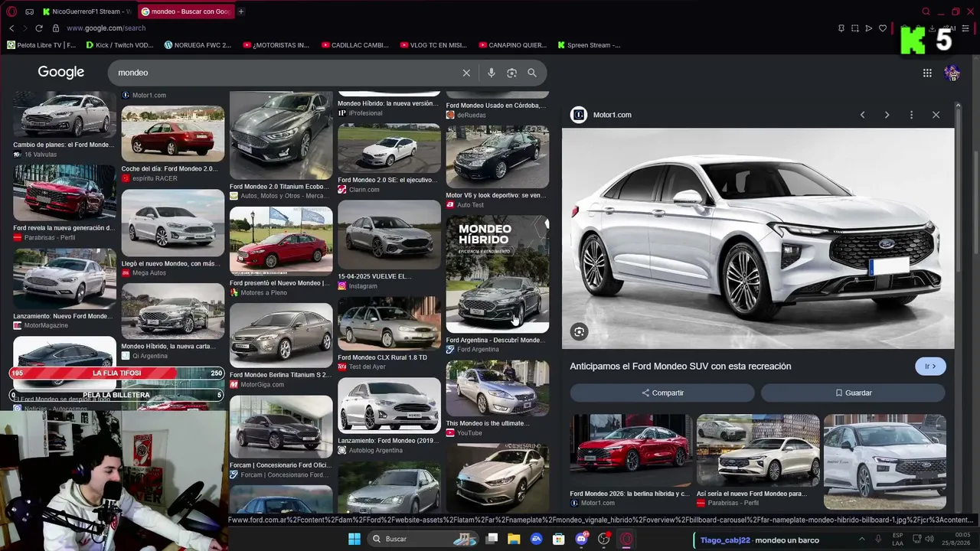Screen dimensions: 980x551
Task: Reload the current Google page
Action: (39, 28)
